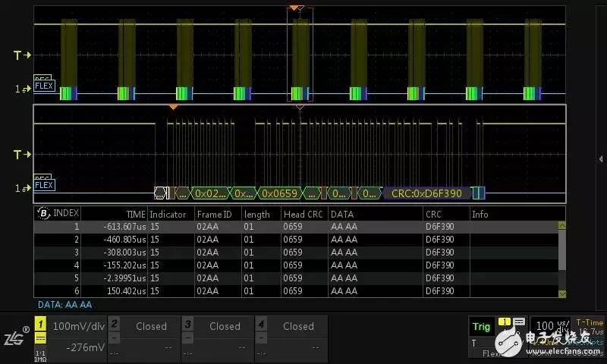The width and height of the screenshot is (607, 364).
Task: Click the channel 1 ground marker in lower window
Action: (22, 187)
